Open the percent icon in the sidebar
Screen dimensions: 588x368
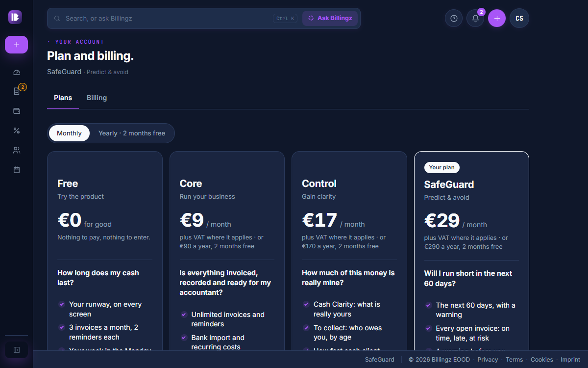[x=17, y=131]
